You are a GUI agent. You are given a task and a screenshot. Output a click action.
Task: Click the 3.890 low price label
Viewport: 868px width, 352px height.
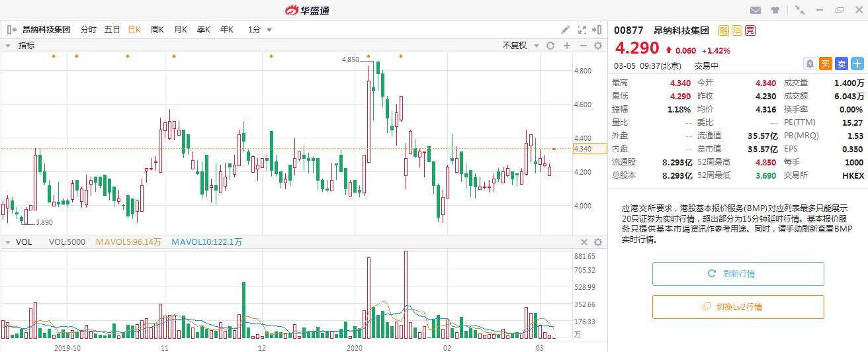[x=44, y=222]
